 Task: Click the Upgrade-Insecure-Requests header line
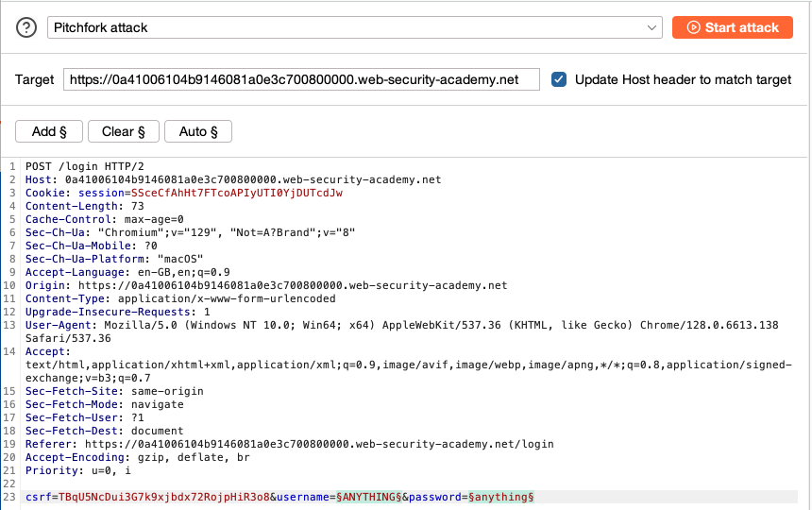pos(118,312)
